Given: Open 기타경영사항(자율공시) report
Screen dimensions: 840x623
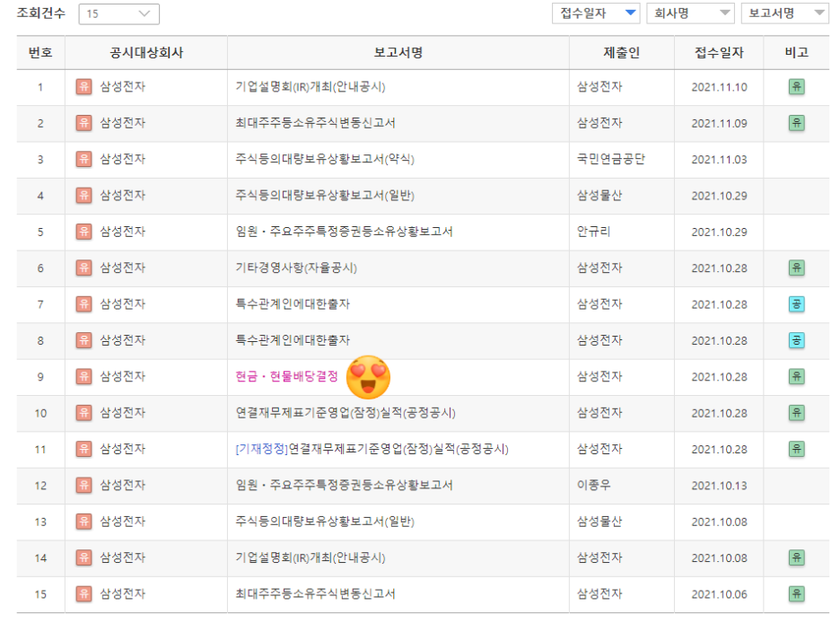Looking at the screenshot, I should point(296,268).
